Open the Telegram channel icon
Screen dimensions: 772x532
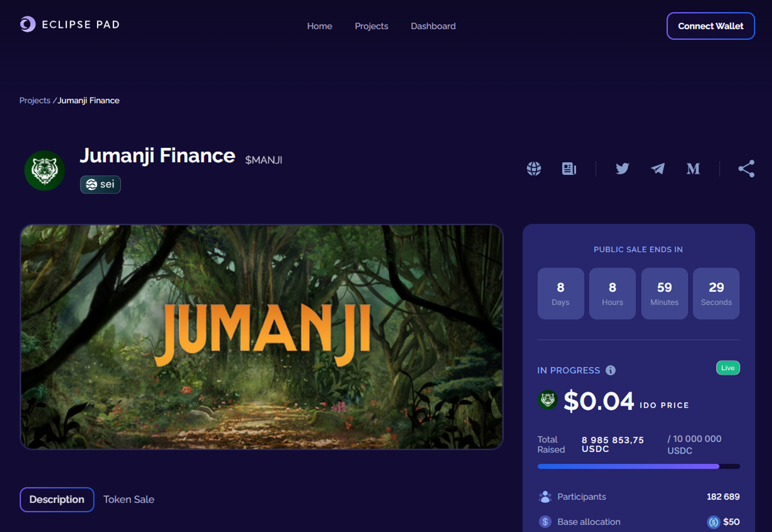pyautogui.click(x=658, y=169)
